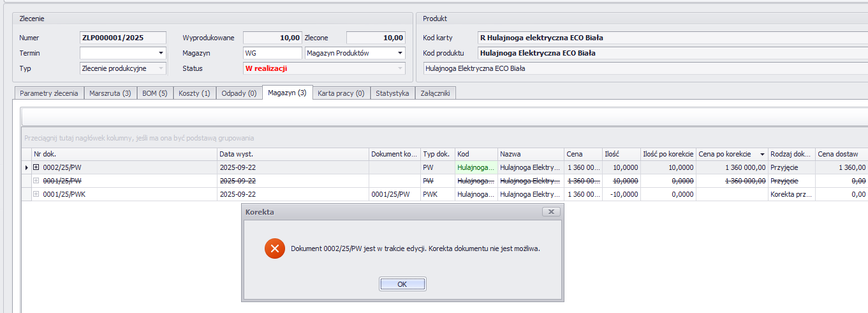868x313 pixels.
Task: Select the green Kod cell in first row
Action: click(476, 167)
